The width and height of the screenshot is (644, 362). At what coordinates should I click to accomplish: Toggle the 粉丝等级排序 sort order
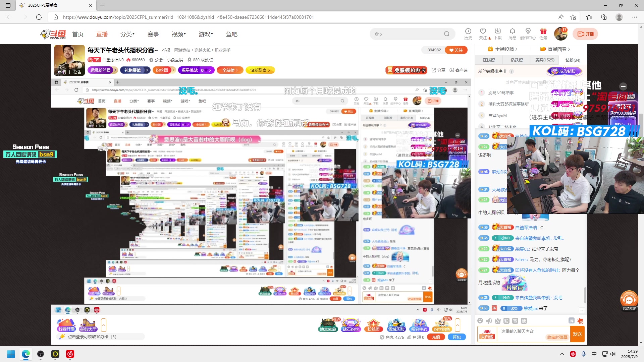click(492, 71)
